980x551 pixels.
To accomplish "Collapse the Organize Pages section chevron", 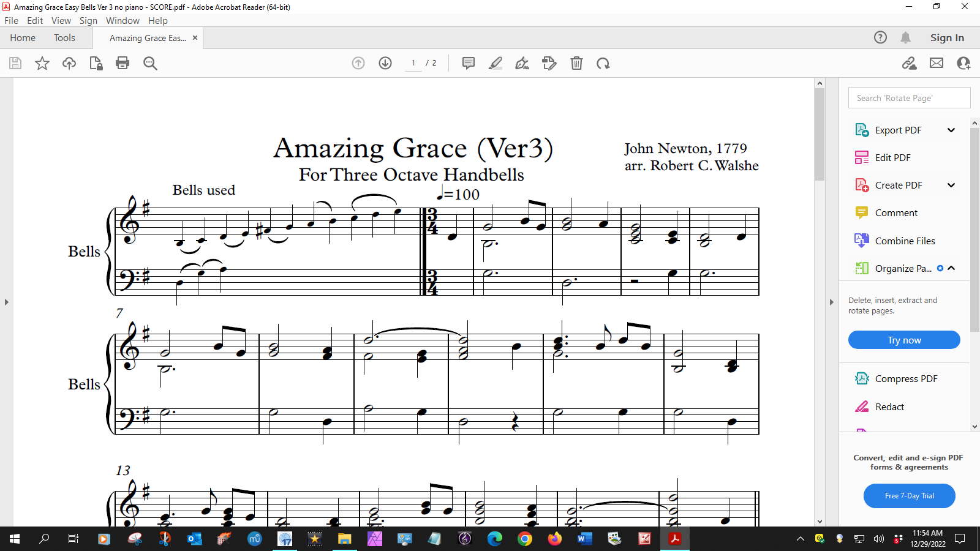I will coord(951,268).
